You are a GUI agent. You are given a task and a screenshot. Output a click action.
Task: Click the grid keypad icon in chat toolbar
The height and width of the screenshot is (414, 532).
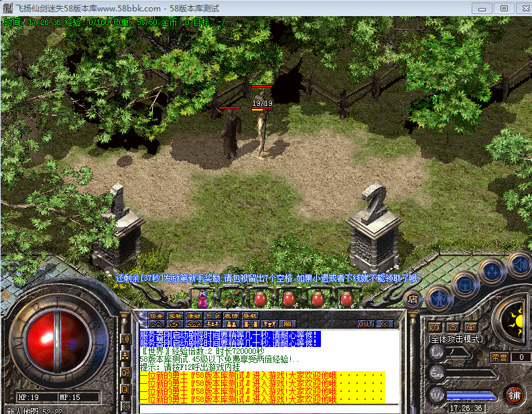287,324
